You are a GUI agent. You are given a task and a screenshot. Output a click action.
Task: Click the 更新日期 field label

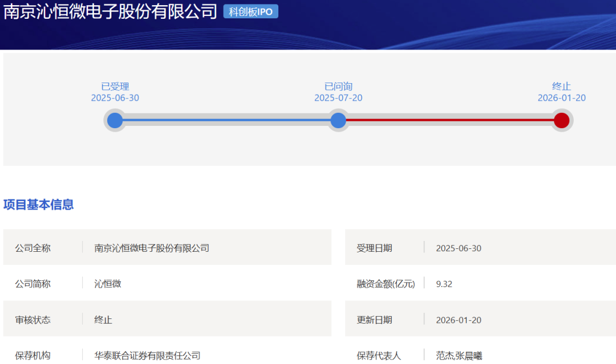pos(374,320)
